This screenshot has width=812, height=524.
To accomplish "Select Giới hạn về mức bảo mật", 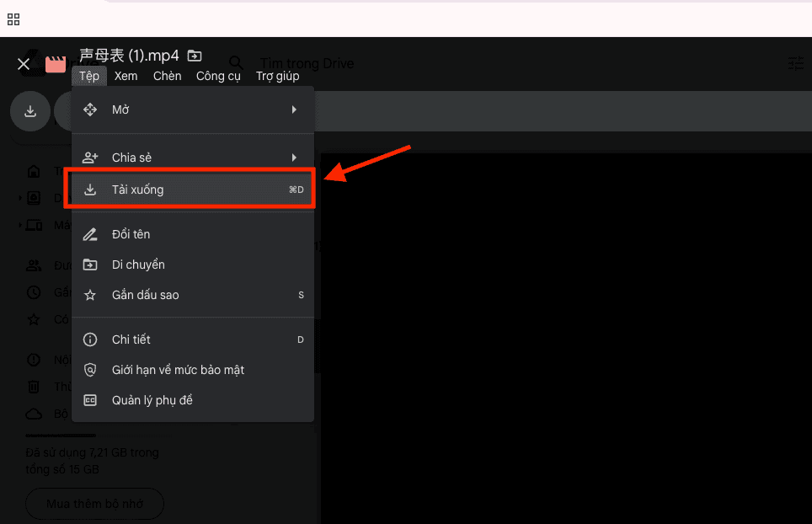I will (x=193, y=370).
